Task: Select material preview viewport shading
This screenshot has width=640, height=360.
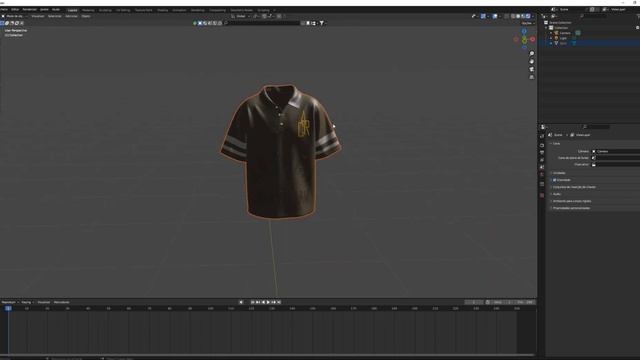Action: click(x=523, y=16)
